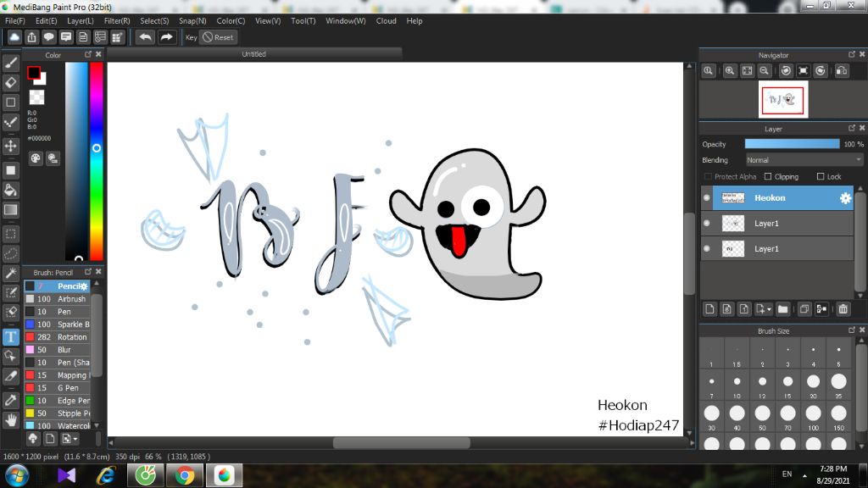
Task: Select the Move tool
Action: tap(10, 146)
